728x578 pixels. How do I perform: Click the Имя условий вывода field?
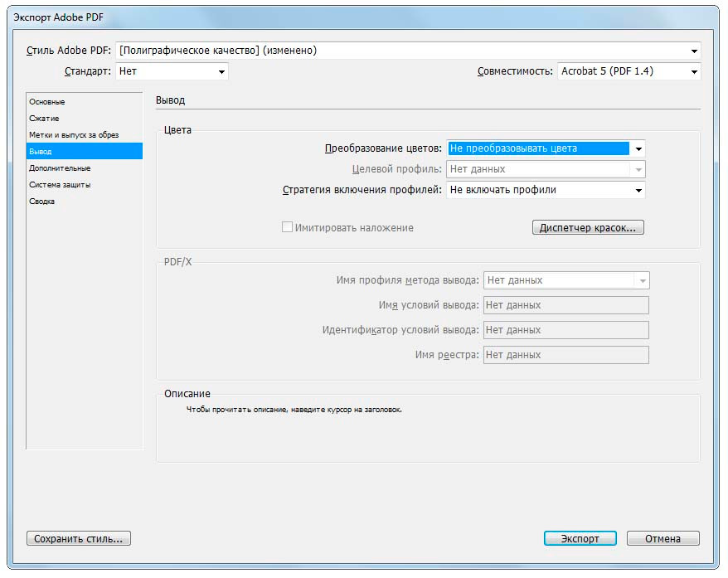pyautogui.click(x=566, y=305)
